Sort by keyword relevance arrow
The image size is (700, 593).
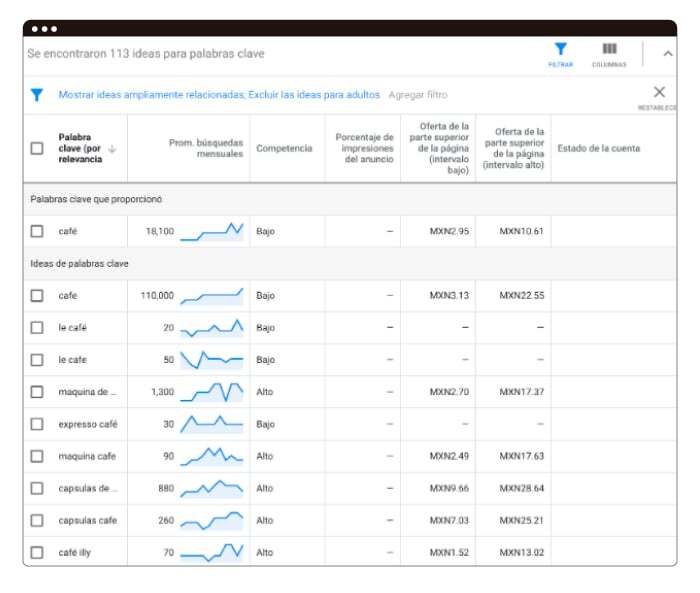112,149
